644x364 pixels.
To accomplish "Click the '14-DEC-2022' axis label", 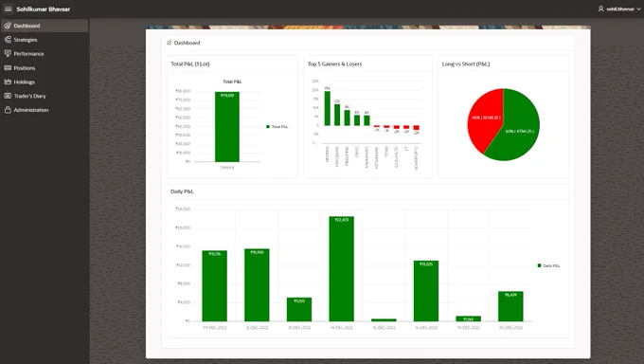I will (341, 328).
